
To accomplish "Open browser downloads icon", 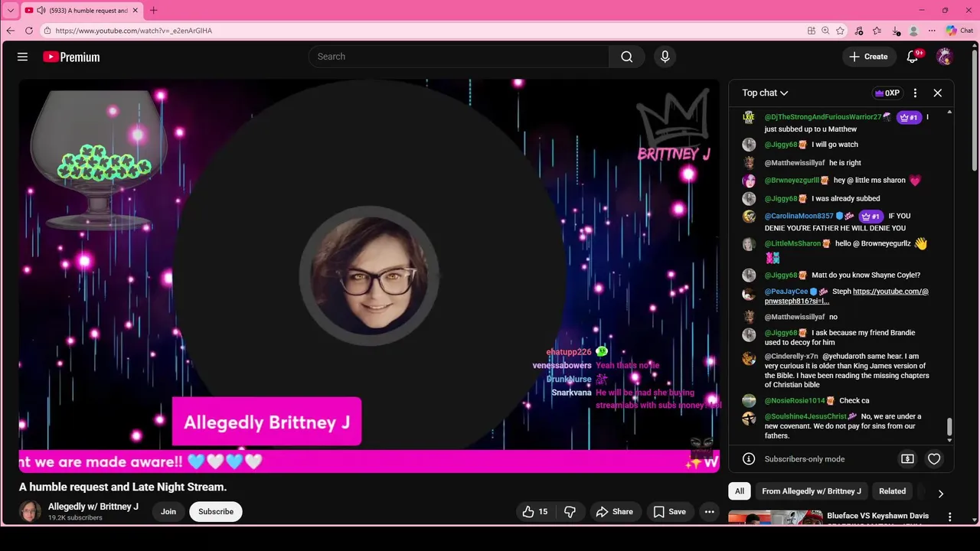I will point(896,31).
